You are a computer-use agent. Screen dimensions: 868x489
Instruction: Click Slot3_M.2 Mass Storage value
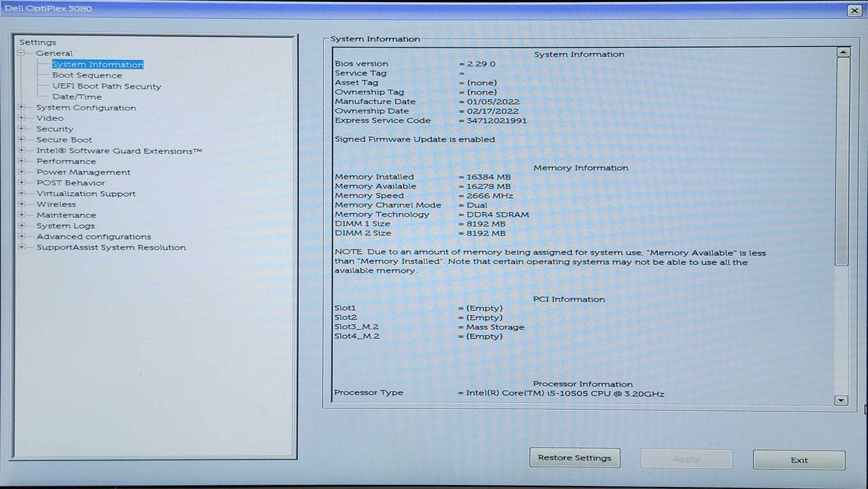click(x=496, y=327)
